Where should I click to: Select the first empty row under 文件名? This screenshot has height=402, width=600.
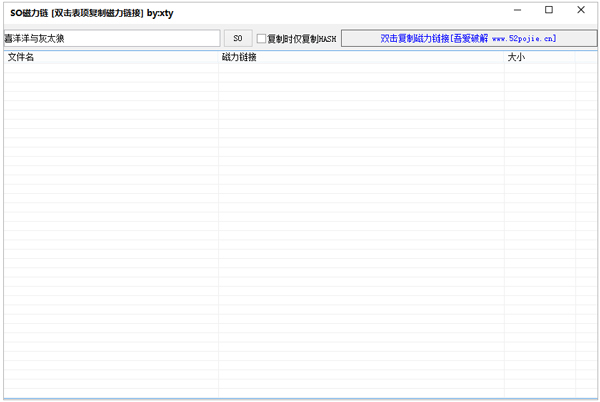tap(111, 68)
